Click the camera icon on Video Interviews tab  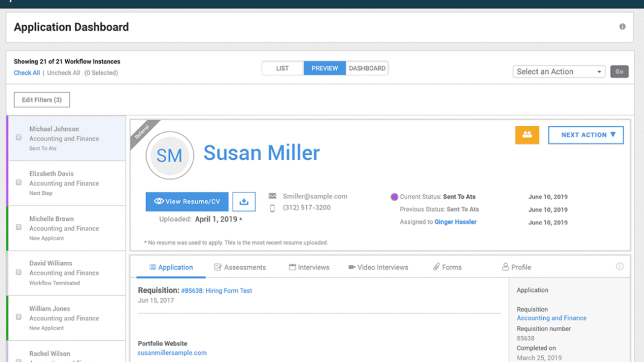[x=352, y=267]
